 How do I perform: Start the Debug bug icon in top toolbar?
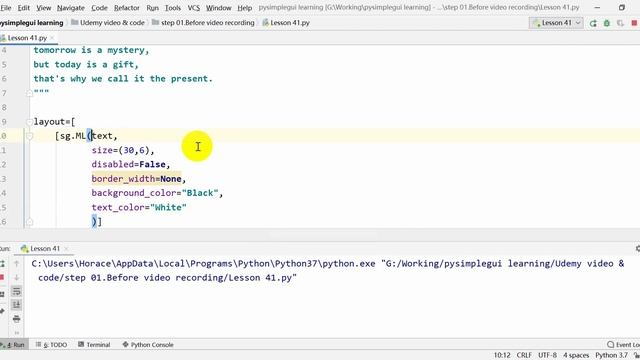tap(607, 23)
